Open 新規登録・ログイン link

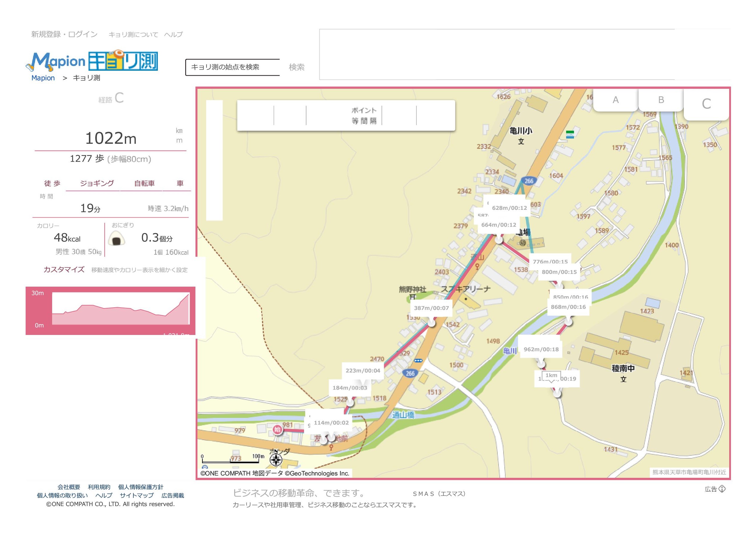[64, 34]
